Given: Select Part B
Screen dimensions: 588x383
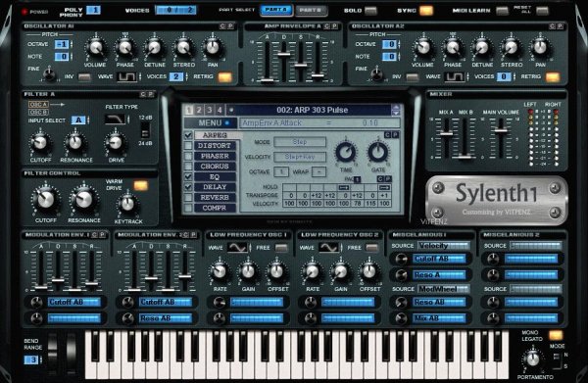Looking at the screenshot, I should pyautogui.click(x=311, y=10).
